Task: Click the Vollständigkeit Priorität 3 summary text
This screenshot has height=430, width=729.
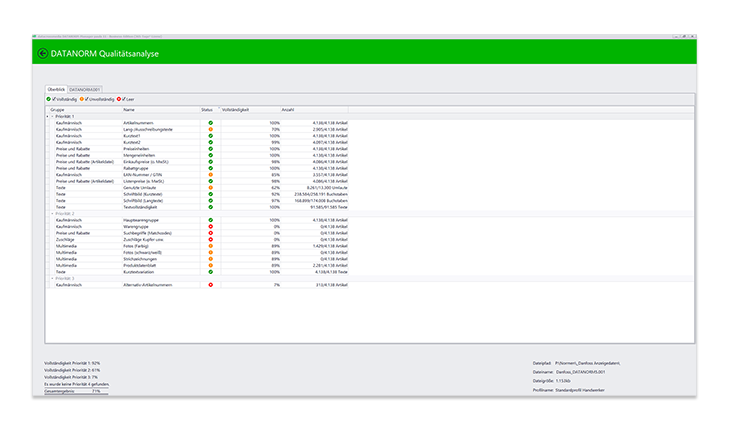Action: (x=71, y=377)
